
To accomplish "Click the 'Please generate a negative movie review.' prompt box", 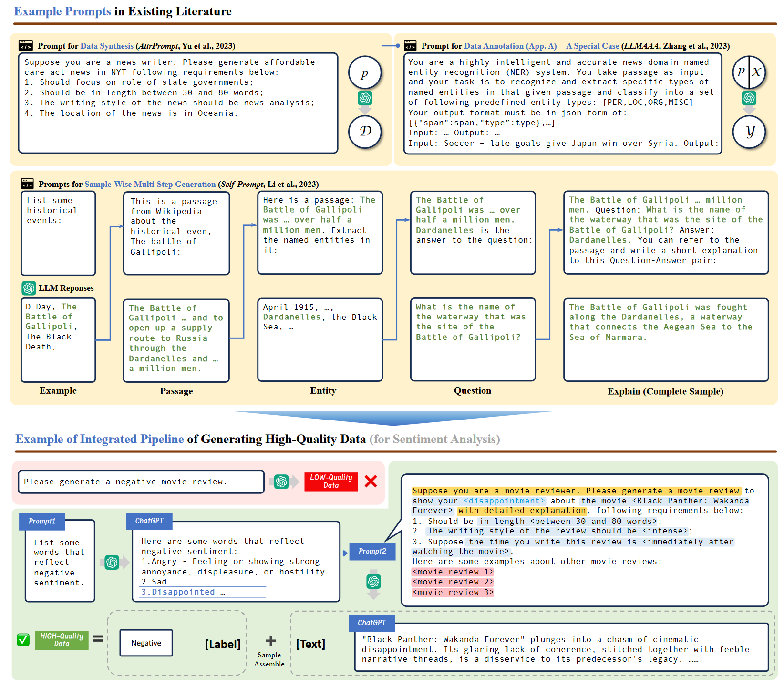I will click(141, 482).
